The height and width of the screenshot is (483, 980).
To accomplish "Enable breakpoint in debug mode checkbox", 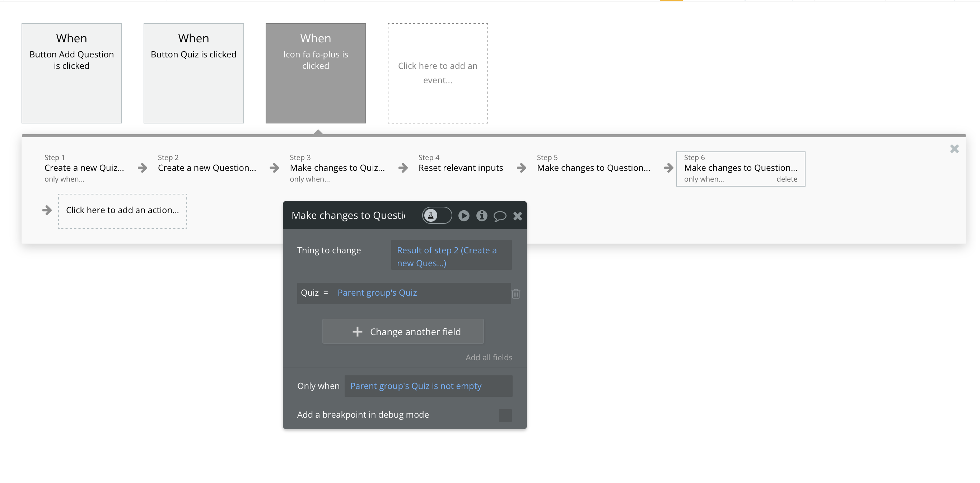I will click(x=505, y=415).
